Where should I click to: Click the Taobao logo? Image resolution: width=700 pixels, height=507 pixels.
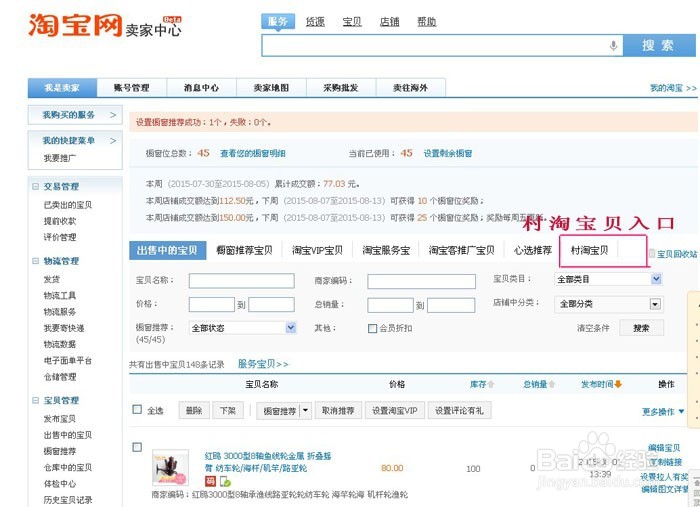pos(75,25)
